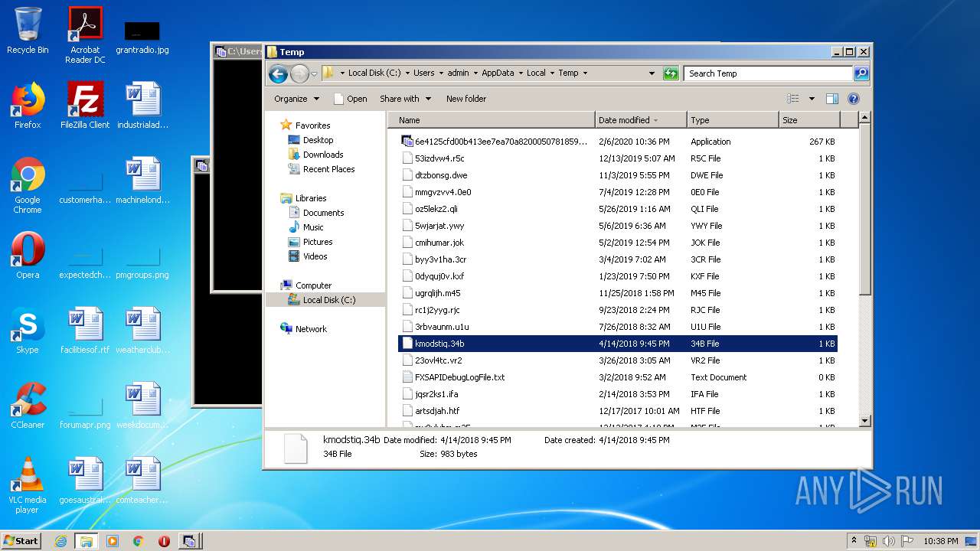Open the recent pages dropdown arrow
980x551 pixels.
pos(314,73)
